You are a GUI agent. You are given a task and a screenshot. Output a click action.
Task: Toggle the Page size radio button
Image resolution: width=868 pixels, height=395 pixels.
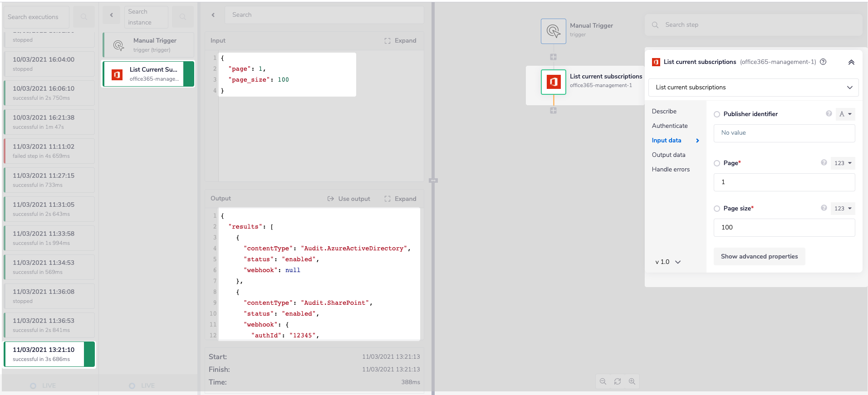[717, 209]
